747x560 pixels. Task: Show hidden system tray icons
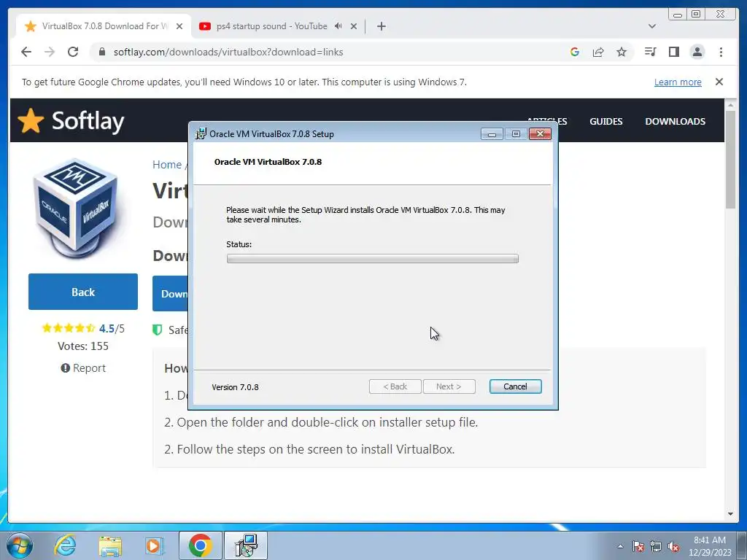pyautogui.click(x=620, y=546)
